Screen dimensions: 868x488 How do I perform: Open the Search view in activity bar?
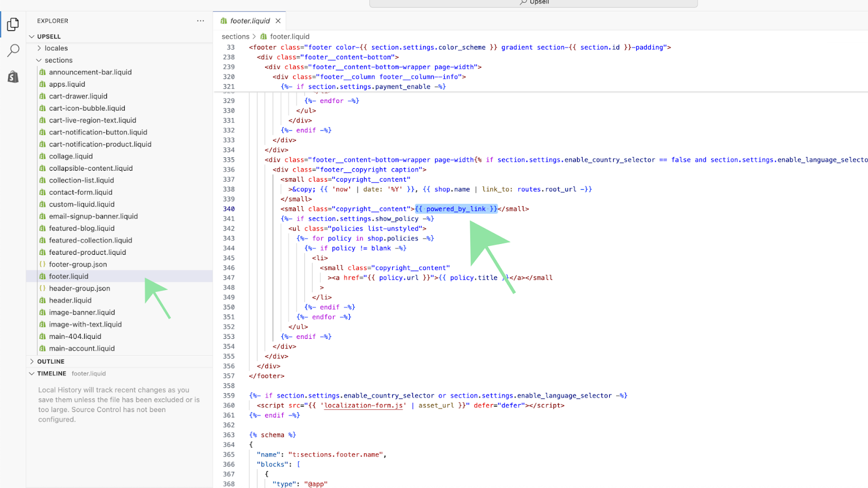click(x=13, y=50)
